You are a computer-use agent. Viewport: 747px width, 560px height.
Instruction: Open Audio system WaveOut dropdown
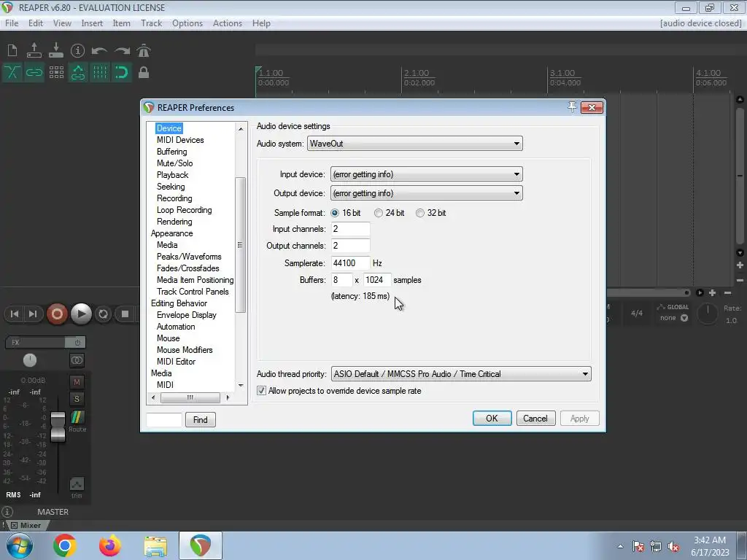414,144
